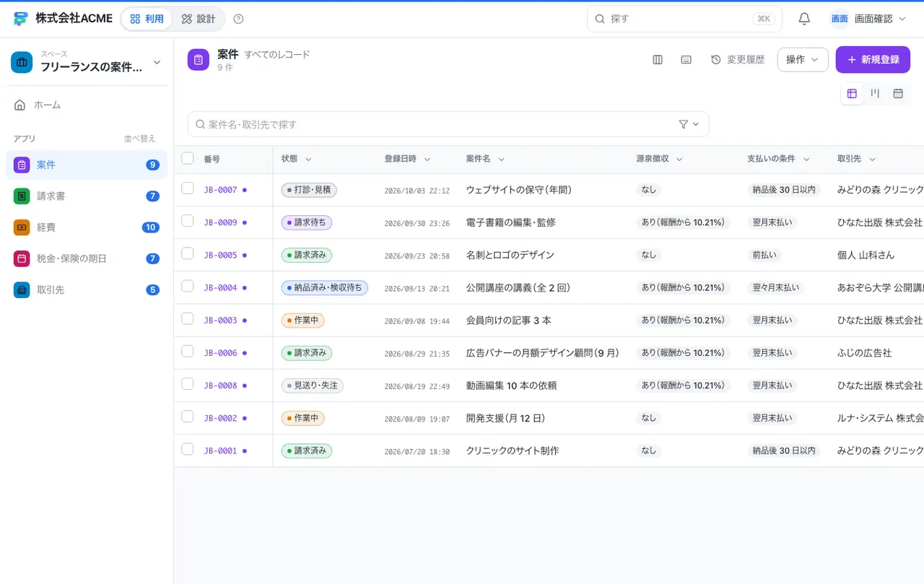The width and height of the screenshot is (924, 584).
Task: Click the filter funnel icon
Action: click(684, 124)
